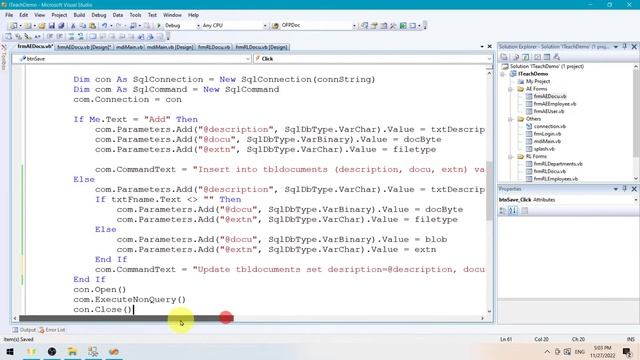
Task: Select frmAEEmployee.vb in Solution Explorer
Action: tap(554, 104)
